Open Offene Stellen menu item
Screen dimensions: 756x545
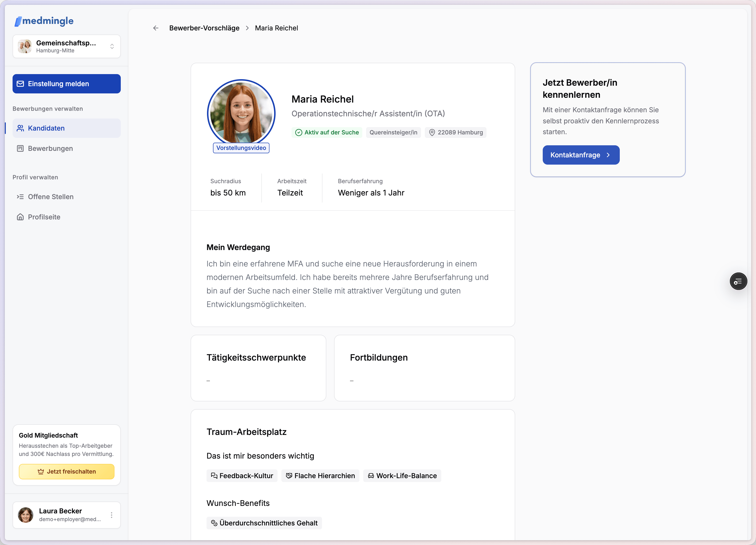(x=50, y=197)
